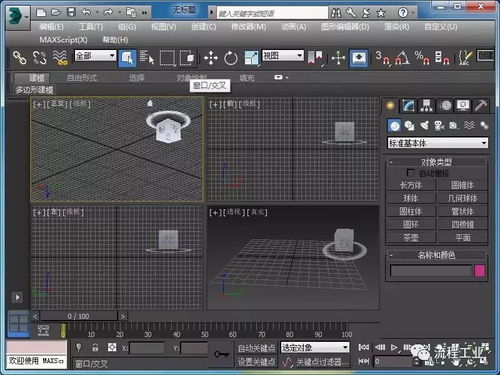Click the 长方体 create button
This screenshot has height=375, width=500.
pos(411,185)
